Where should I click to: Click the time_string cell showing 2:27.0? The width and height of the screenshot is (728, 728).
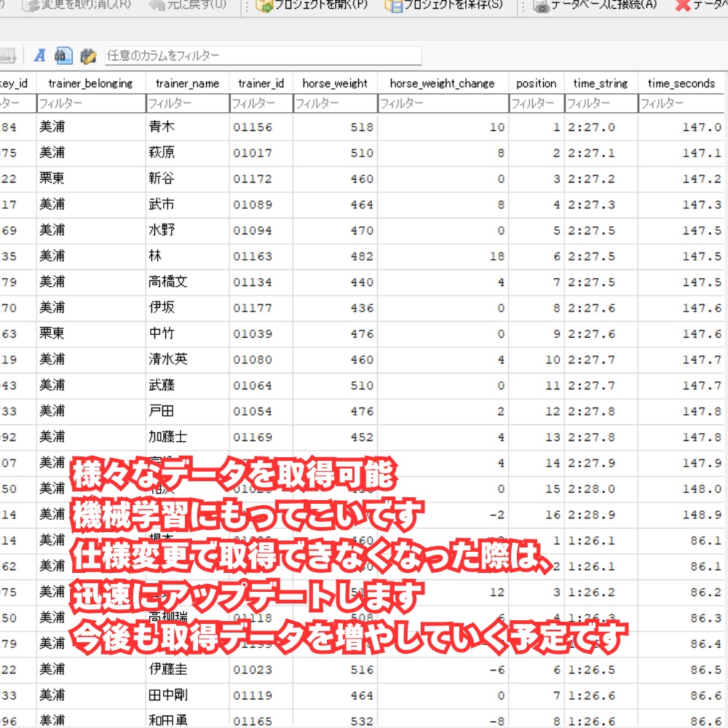point(598,129)
